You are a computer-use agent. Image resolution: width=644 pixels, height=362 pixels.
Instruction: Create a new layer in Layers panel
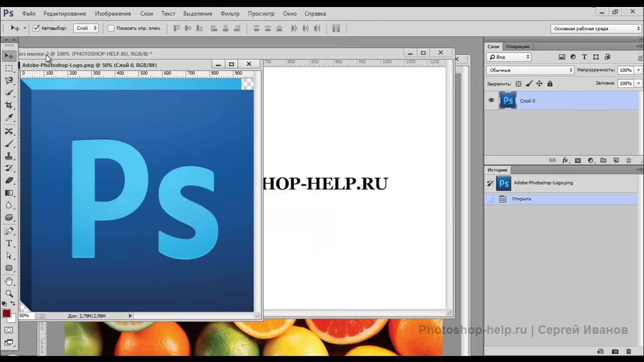pos(616,160)
